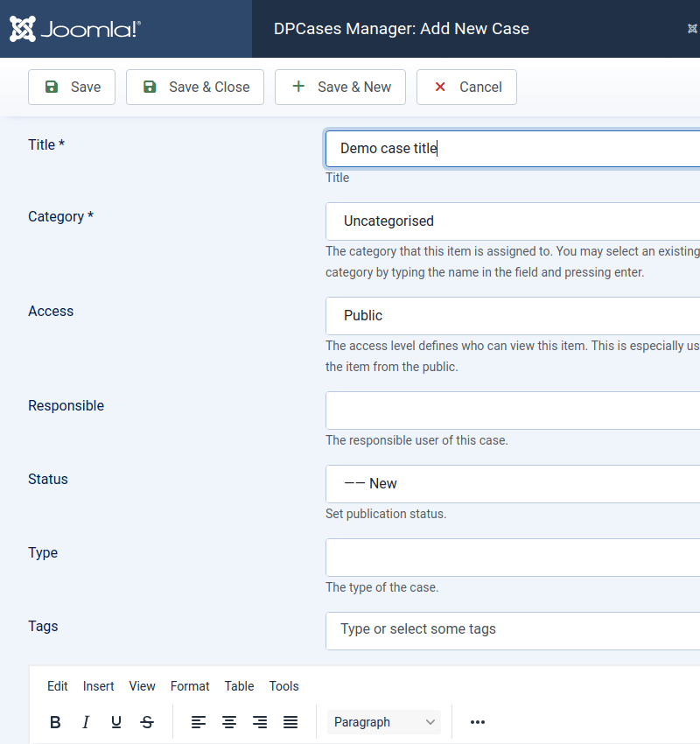Cancel adding the new case
700x744 pixels.
[466, 88]
